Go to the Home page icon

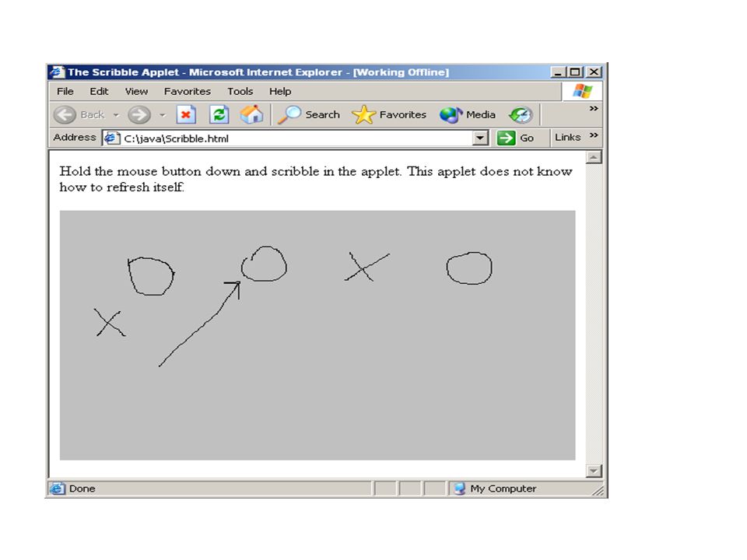tap(251, 114)
